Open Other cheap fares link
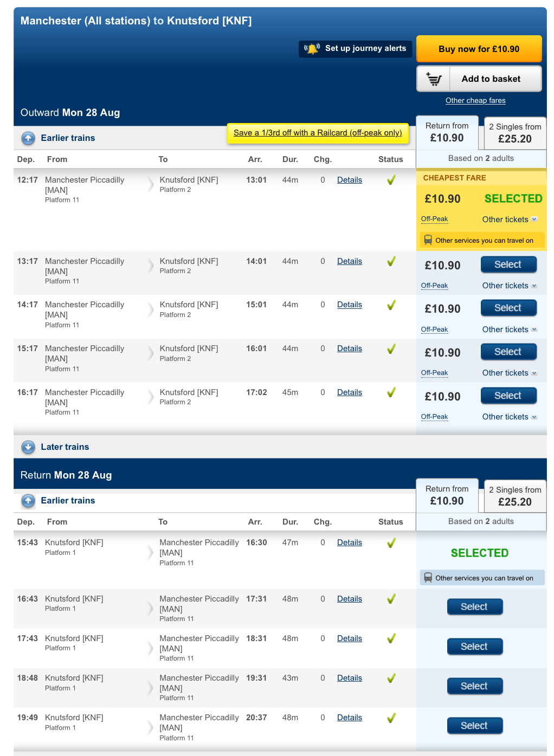Screen dimensions: 554x756 pos(475,100)
